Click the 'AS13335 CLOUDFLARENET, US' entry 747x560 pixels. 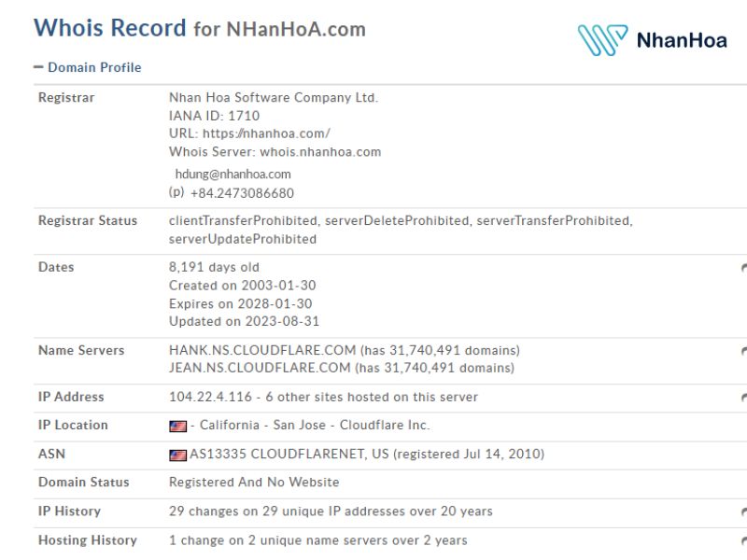click(289, 454)
